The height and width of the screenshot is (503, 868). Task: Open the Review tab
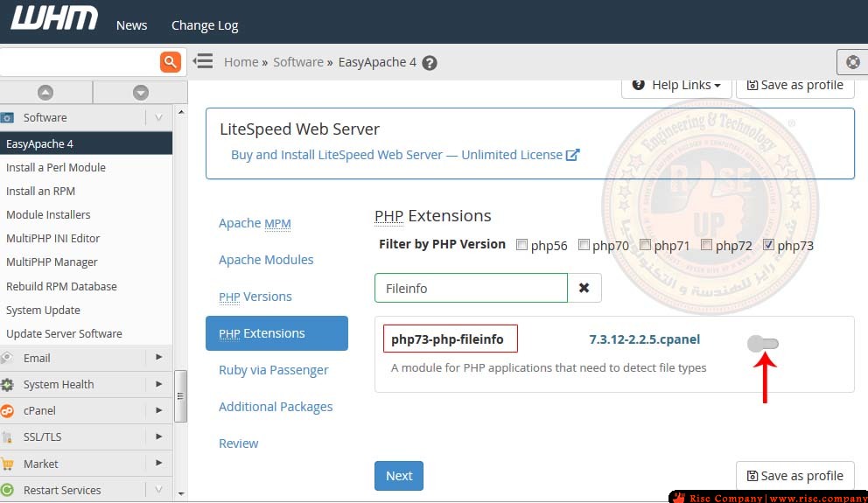pos(239,444)
